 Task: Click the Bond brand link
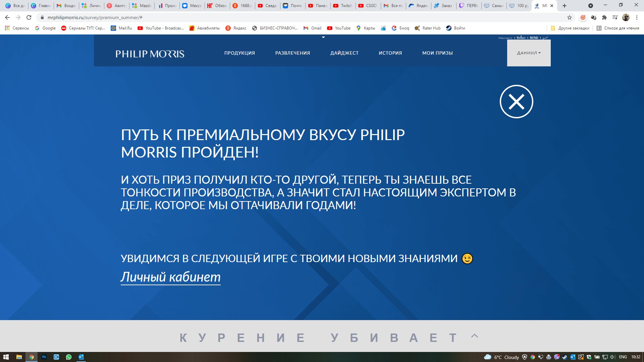pos(534,38)
